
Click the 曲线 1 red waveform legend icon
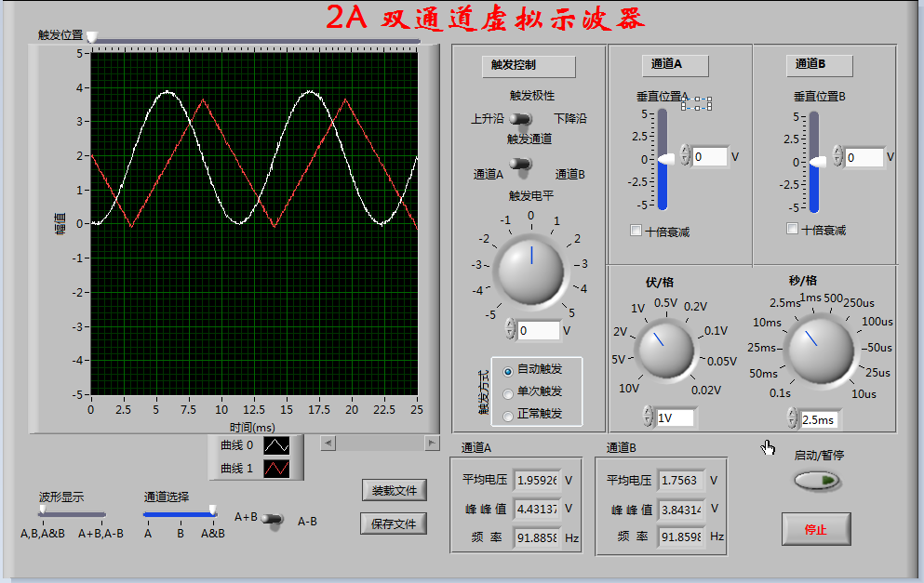coord(276,469)
